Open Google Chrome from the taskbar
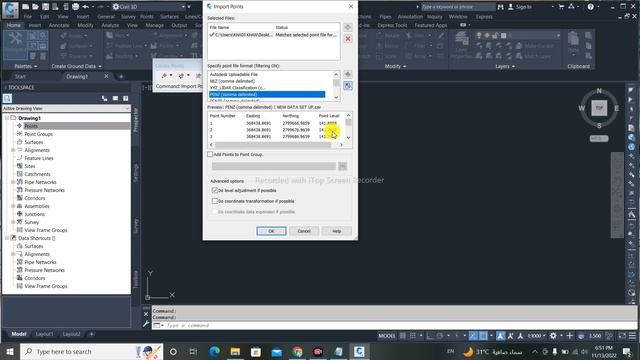 pyautogui.click(x=297, y=351)
